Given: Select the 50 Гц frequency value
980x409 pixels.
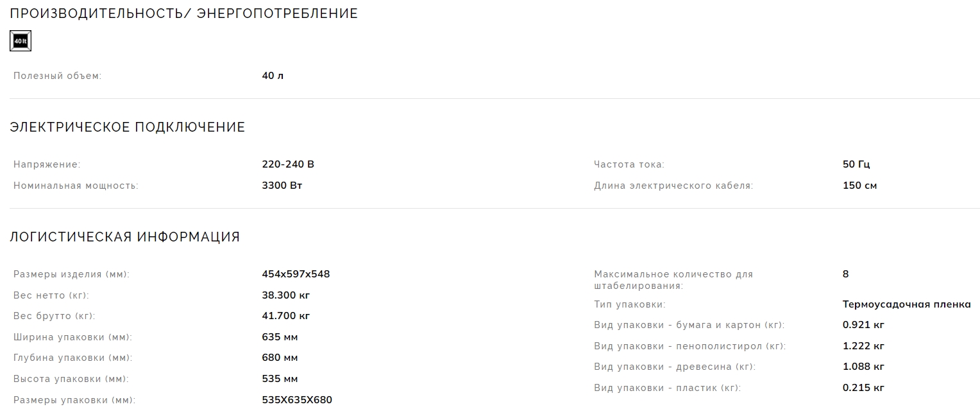Looking at the screenshot, I should coord(856,164).
